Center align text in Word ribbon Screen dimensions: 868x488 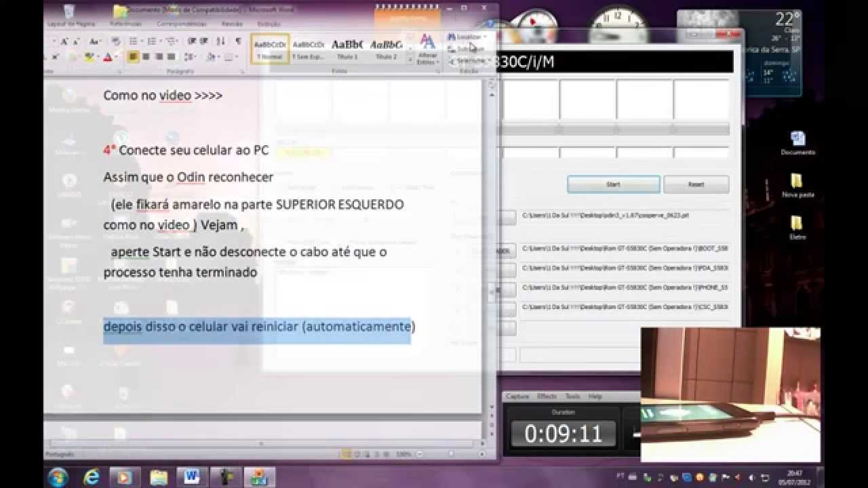point(146,56)
